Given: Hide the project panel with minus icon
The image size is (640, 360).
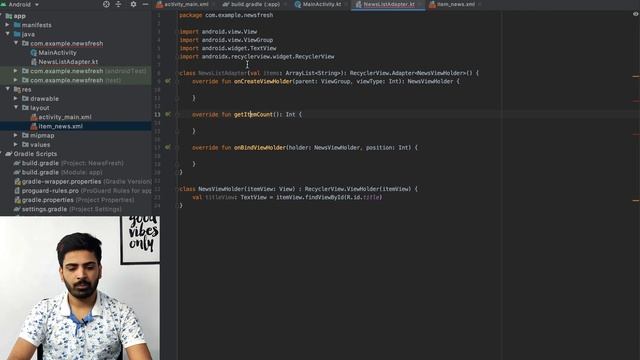Looking at the screenshot, I should click(145, 4).
